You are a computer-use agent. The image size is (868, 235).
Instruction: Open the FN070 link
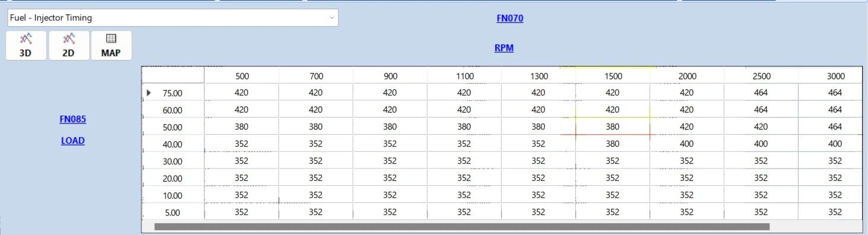[x=510, y=18]
